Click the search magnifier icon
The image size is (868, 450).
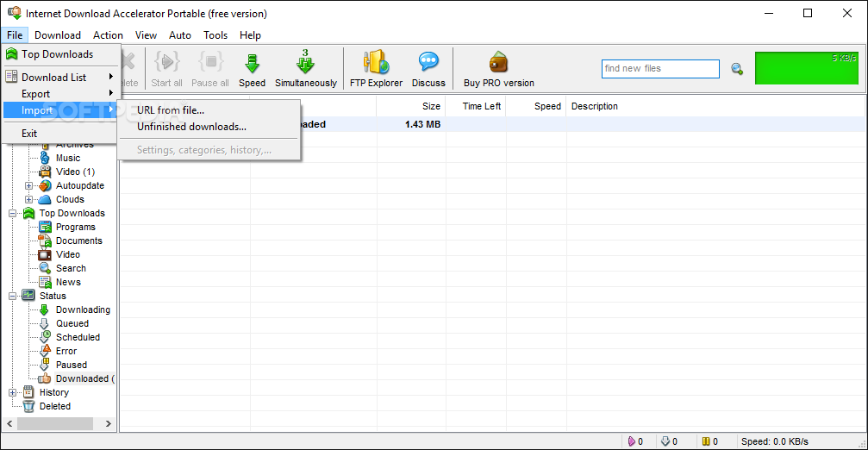(737, 69)
